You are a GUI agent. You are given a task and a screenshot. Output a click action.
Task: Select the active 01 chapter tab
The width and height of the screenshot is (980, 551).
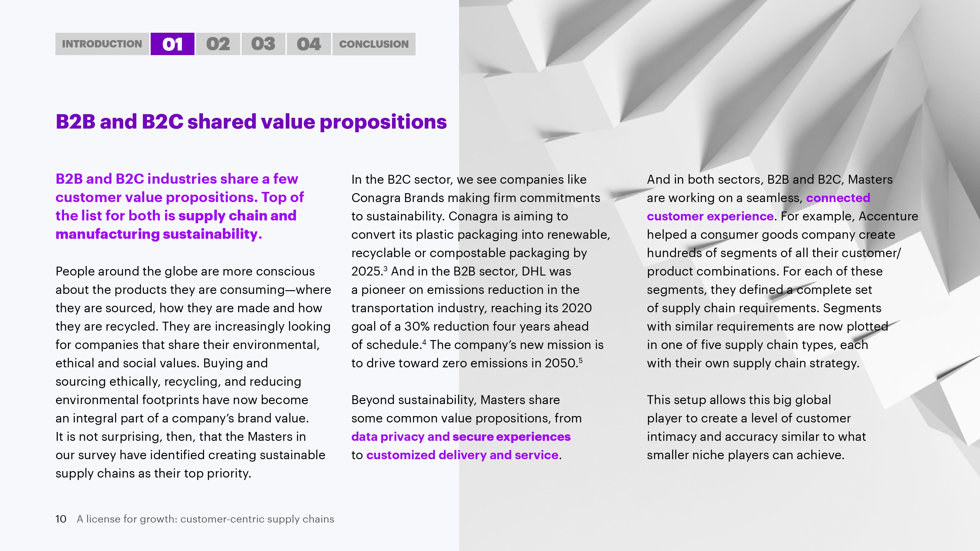172,44
